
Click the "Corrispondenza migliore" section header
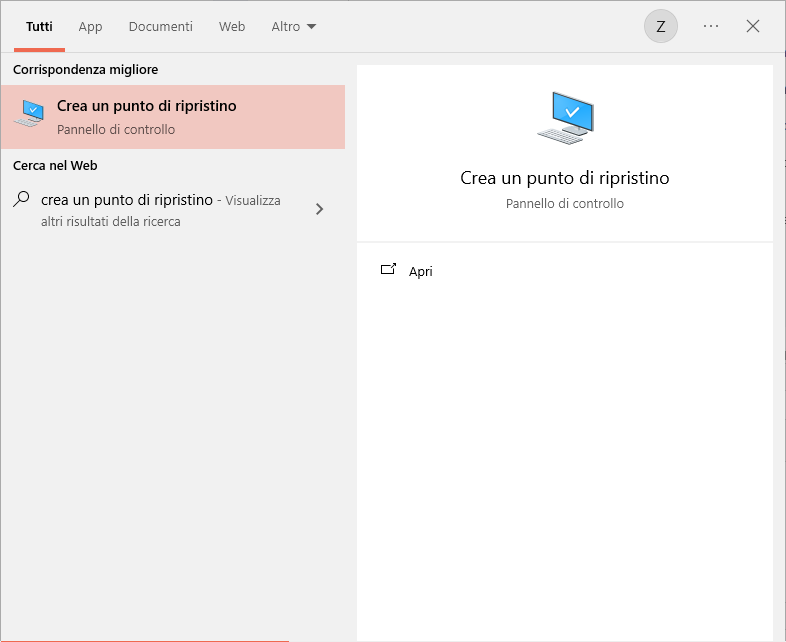coord(85,69)
